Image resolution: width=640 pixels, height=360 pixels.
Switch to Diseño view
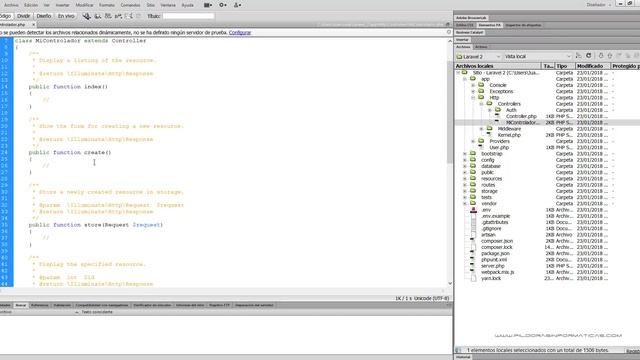click(44, 16)
